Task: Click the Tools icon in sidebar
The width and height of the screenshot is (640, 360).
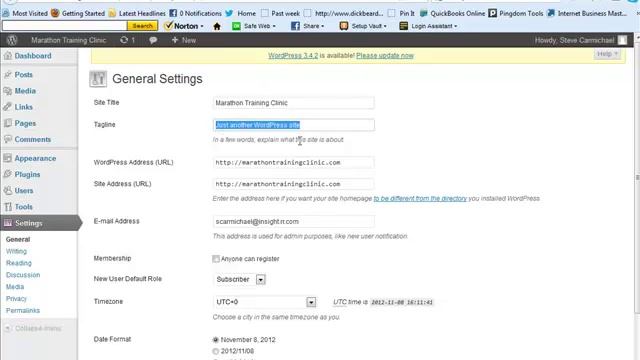Action: coord(8,207)
